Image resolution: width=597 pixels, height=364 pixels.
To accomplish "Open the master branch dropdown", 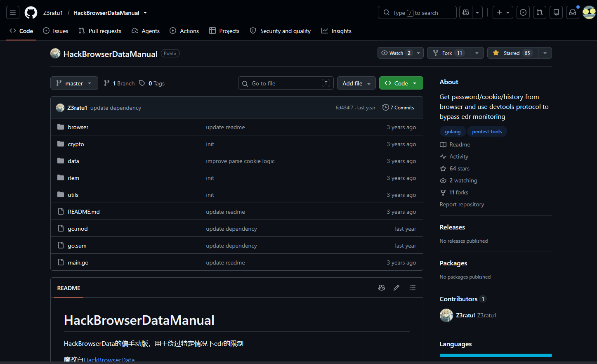I will pyautogui.click(x=74, y=83).
